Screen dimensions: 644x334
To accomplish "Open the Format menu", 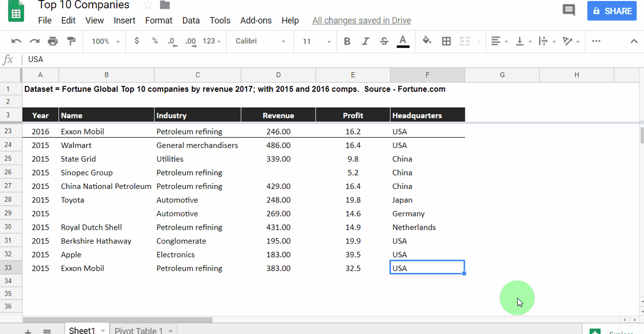I will click(158, 20).
